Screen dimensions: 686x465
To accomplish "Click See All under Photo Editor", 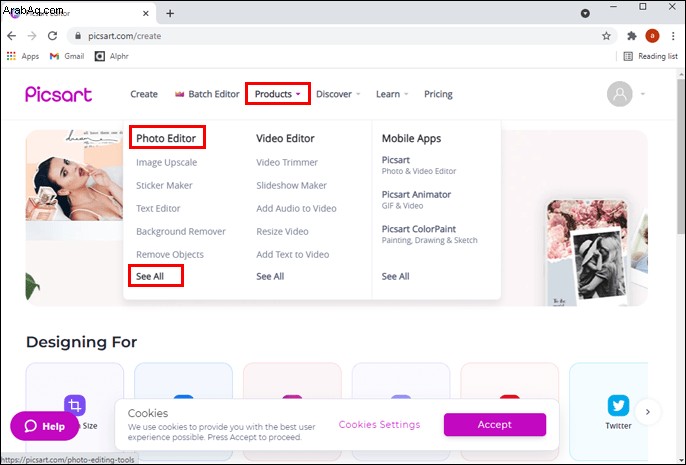I will click(150, 276).
